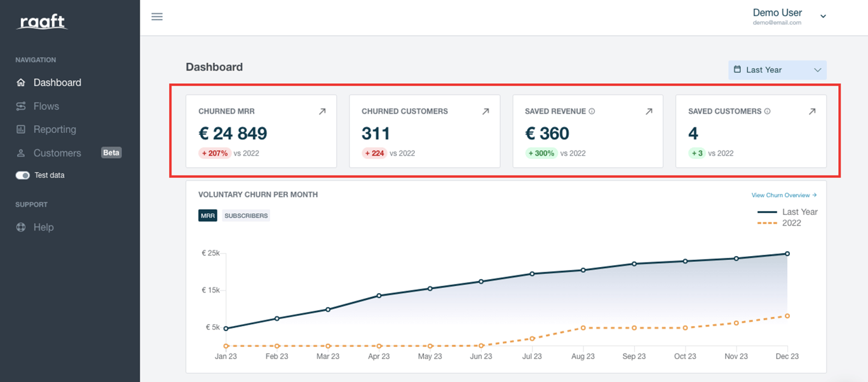The image size is (868, 382).
Task: Open Churned Customers details arrow
Action: (485, 111)
